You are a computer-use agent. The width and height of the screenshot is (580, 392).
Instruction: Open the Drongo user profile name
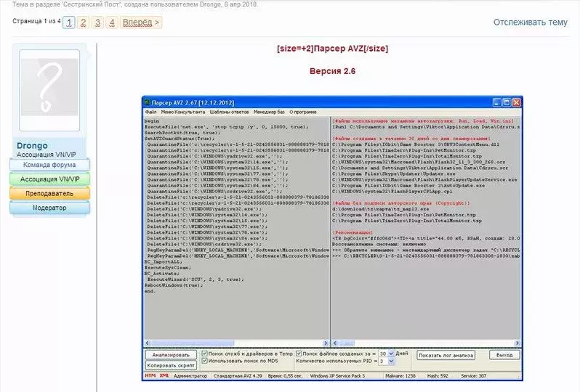click(x=32, y=146)
